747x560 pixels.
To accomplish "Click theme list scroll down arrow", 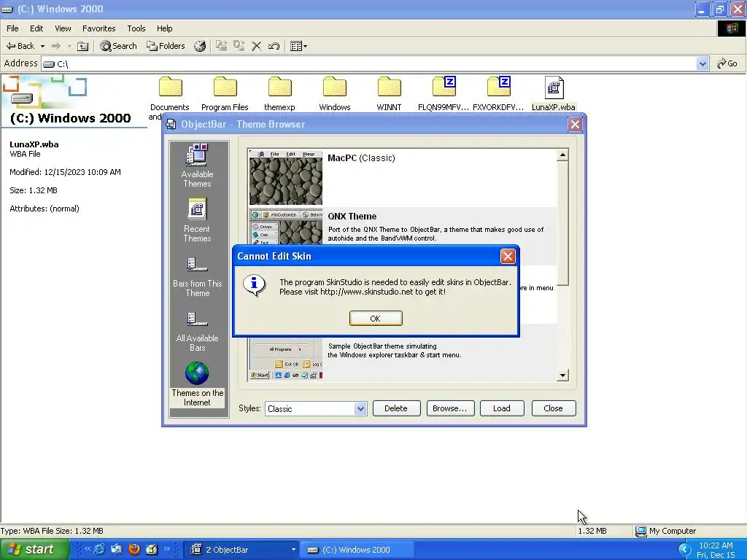I will [x=562, y=376].
